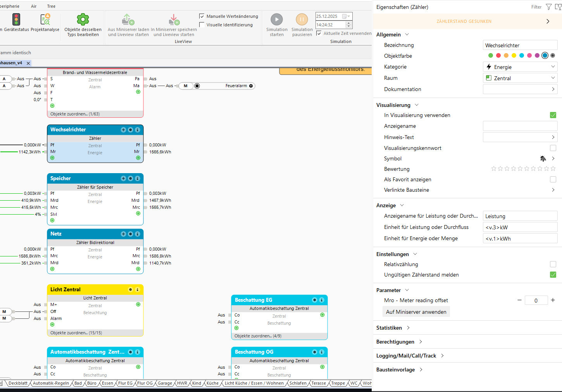Show info for the Licht Zentral block

coord(138,290)
